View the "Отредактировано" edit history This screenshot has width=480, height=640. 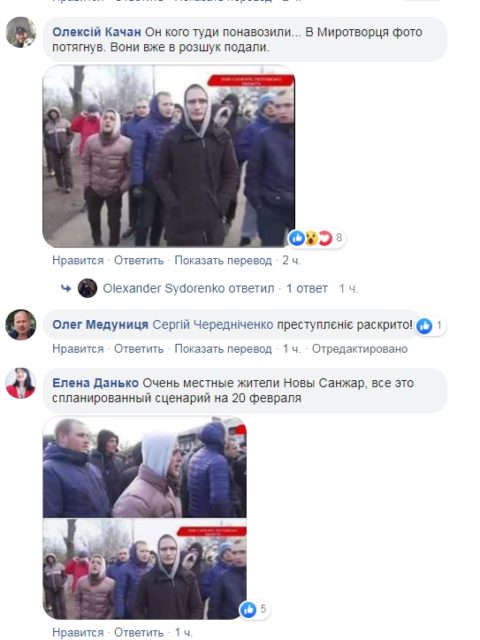click(360, 349)
